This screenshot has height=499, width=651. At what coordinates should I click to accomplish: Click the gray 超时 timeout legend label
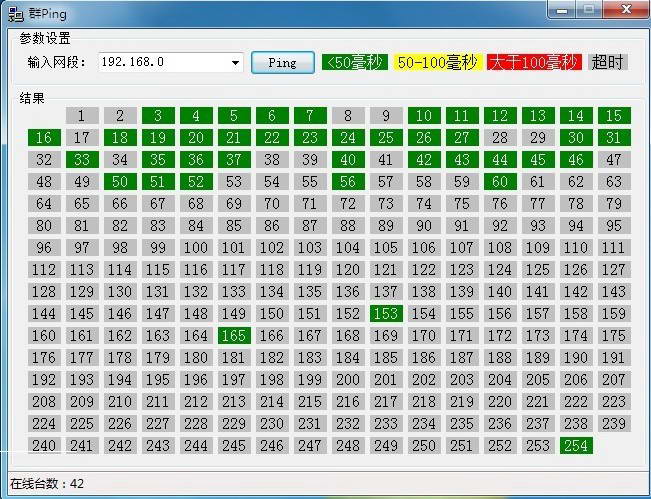coord(607,62)
